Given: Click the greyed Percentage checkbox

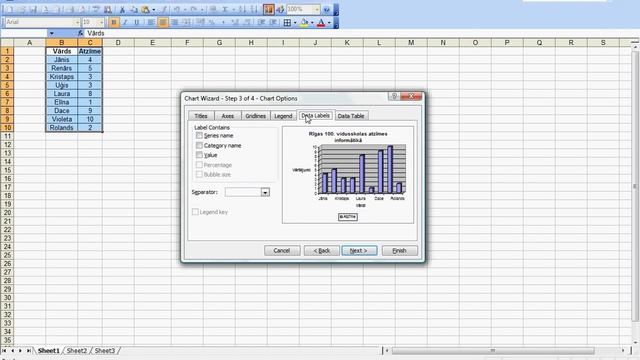Looking at the screenshot, I should [x=199, y=164].
